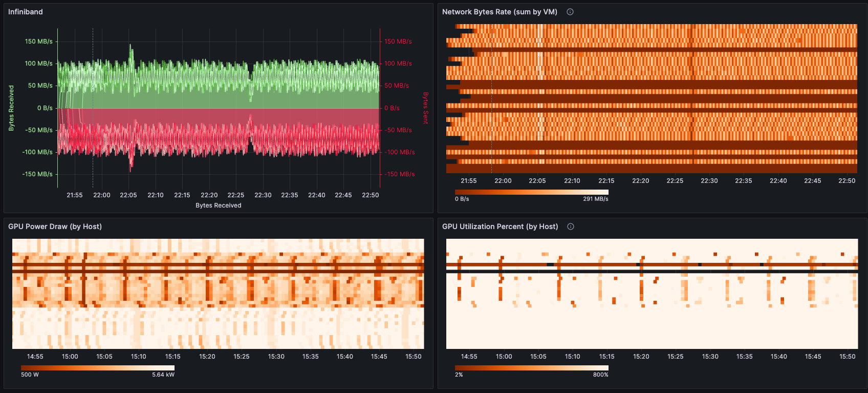Click "Bytes Received" label below Infiniband time axis

(x=218, y=205)
